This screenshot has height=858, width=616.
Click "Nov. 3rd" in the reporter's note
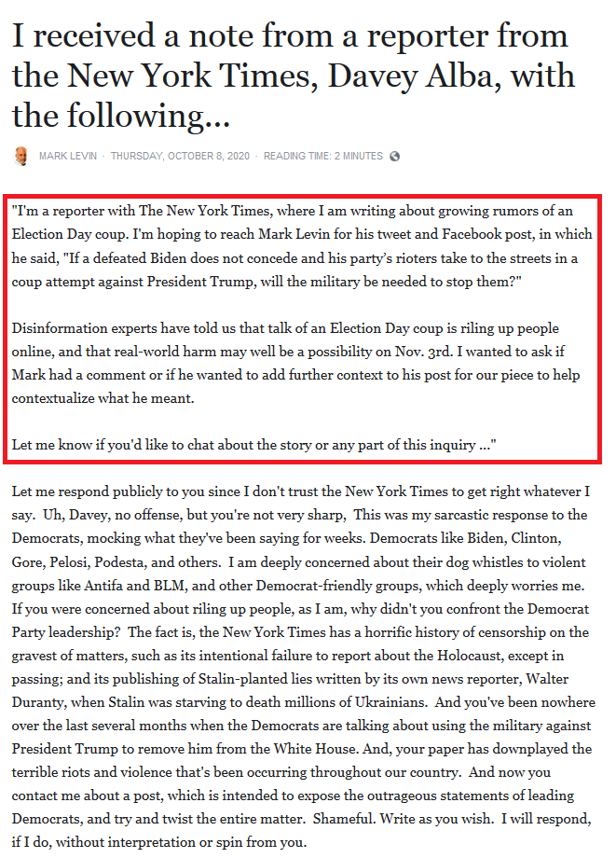pos(424,352)
